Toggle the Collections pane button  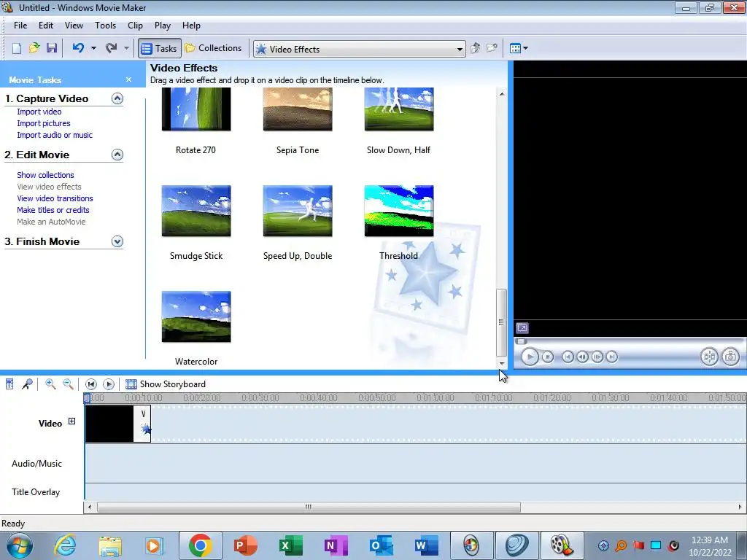pos(214,48)
